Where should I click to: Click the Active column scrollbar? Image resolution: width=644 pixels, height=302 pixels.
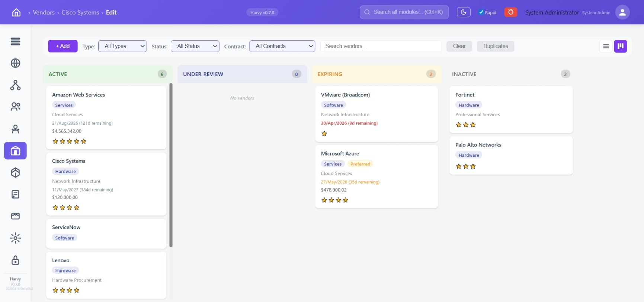click(171, 165)
